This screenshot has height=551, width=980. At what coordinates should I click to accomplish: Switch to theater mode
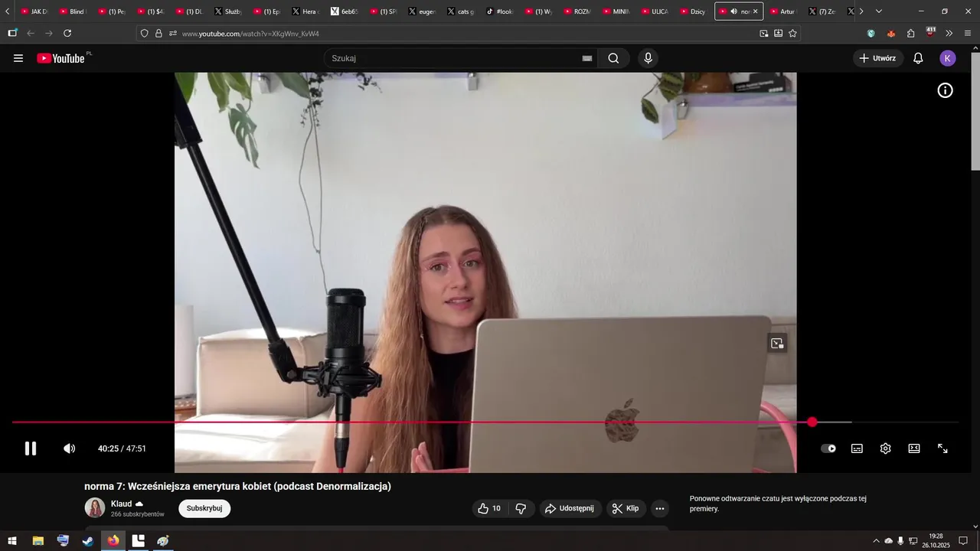914,448
